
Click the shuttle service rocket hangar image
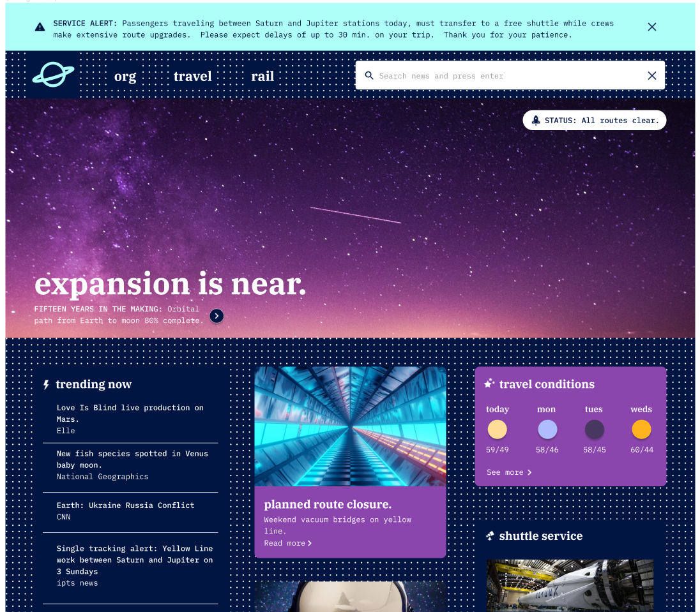570,585
